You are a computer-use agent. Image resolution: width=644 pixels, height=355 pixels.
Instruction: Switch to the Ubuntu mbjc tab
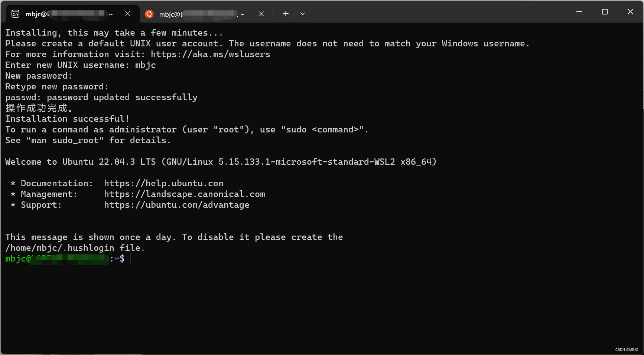pyautogui.click(x=201, y=14)
